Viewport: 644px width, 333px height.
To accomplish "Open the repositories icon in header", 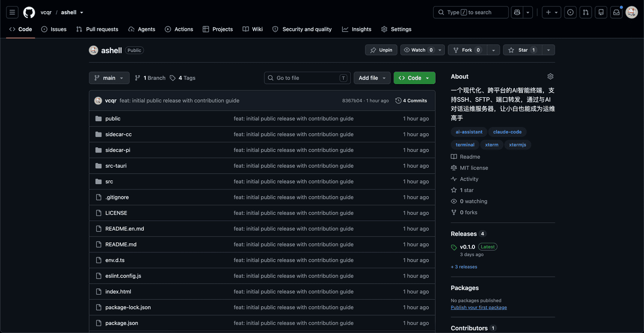I will point(601,13).
